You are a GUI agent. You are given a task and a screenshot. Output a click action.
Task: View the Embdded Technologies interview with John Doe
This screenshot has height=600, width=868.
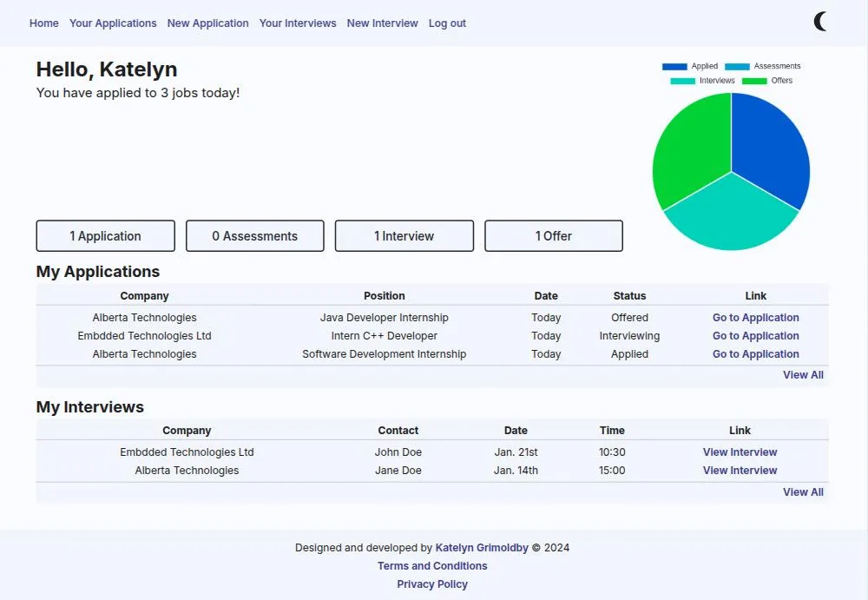click(740, 452)
